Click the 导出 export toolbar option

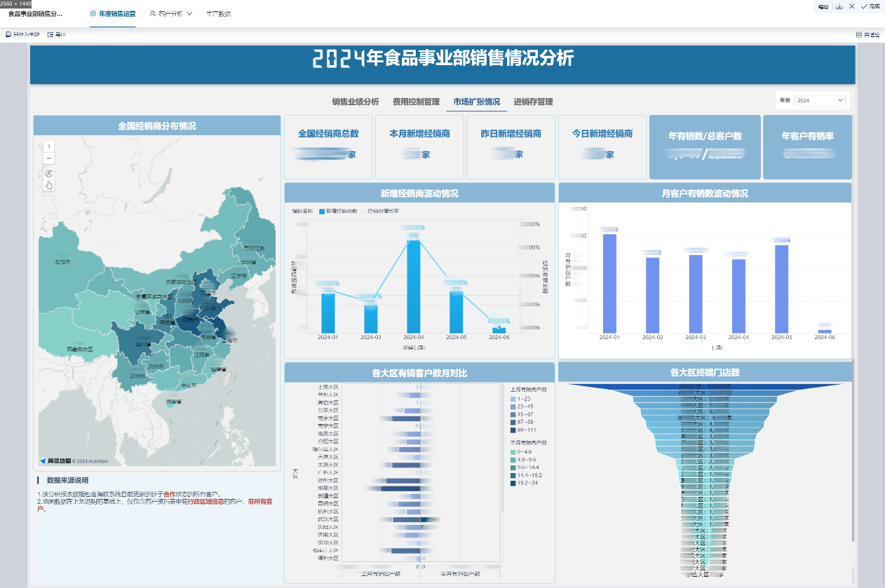(57, 34)
